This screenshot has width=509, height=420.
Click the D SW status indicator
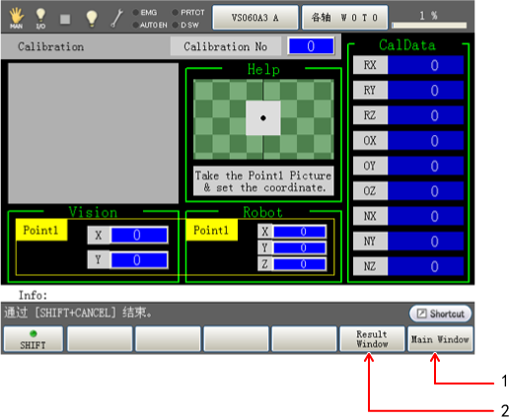pyautogui.click(x=185, y=25)
